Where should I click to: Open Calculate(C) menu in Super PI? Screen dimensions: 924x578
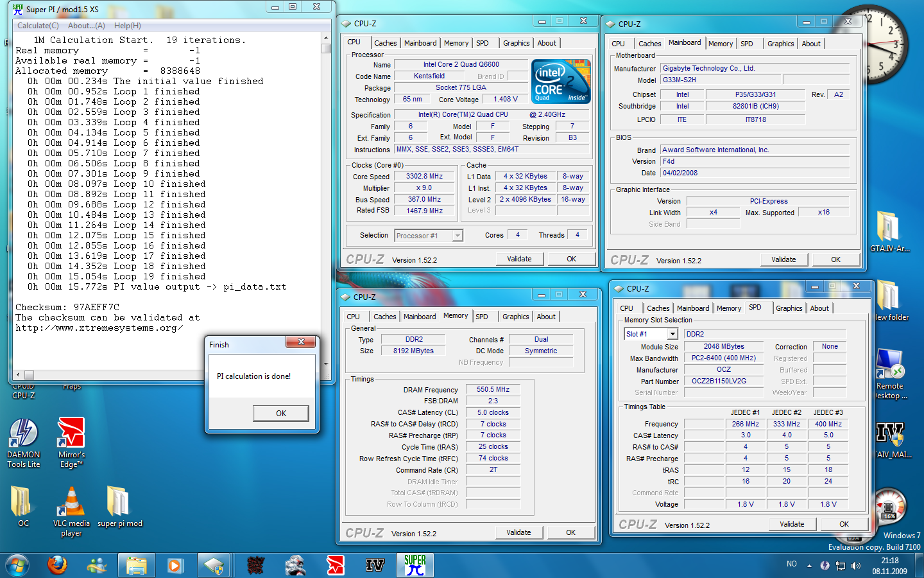tap(38, 26)
